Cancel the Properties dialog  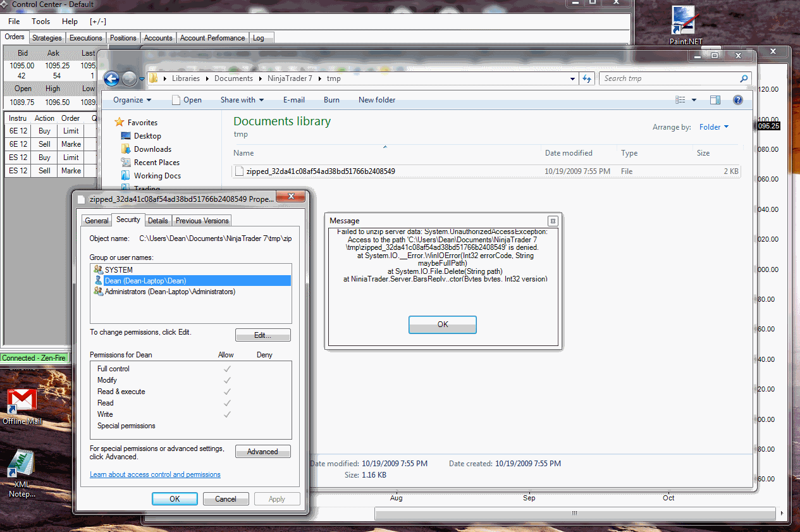[226, 499]
